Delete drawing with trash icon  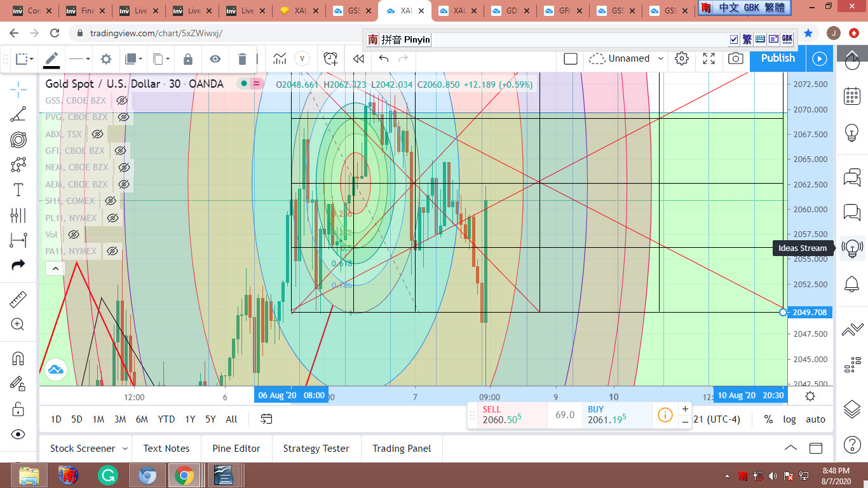click(x=242, y=59)
